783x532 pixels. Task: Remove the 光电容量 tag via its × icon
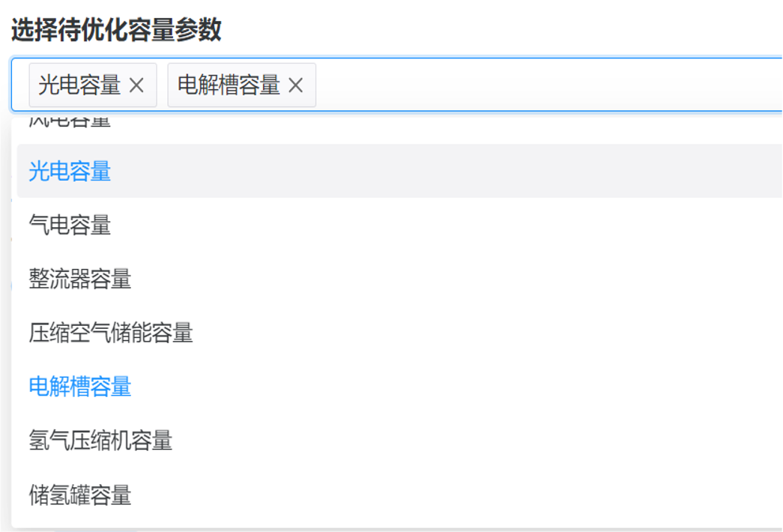click(x=136, y=85)
